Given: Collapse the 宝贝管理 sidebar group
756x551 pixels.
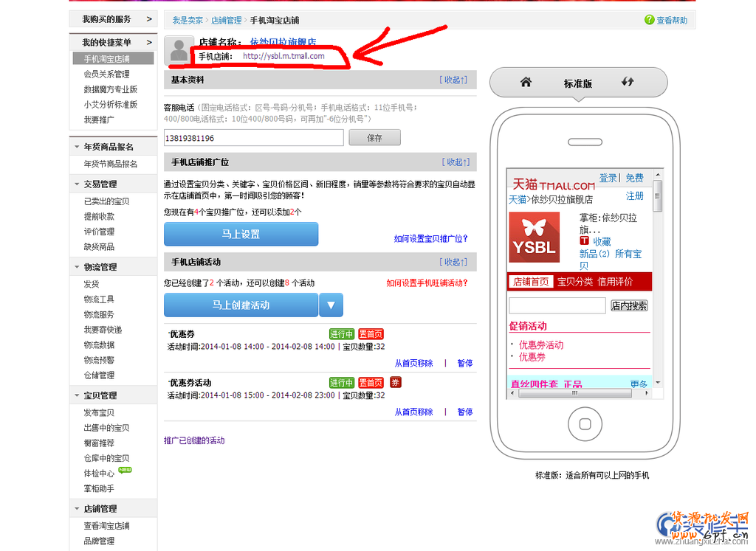Looking at the screenshot, I should (x=77, y=395).
